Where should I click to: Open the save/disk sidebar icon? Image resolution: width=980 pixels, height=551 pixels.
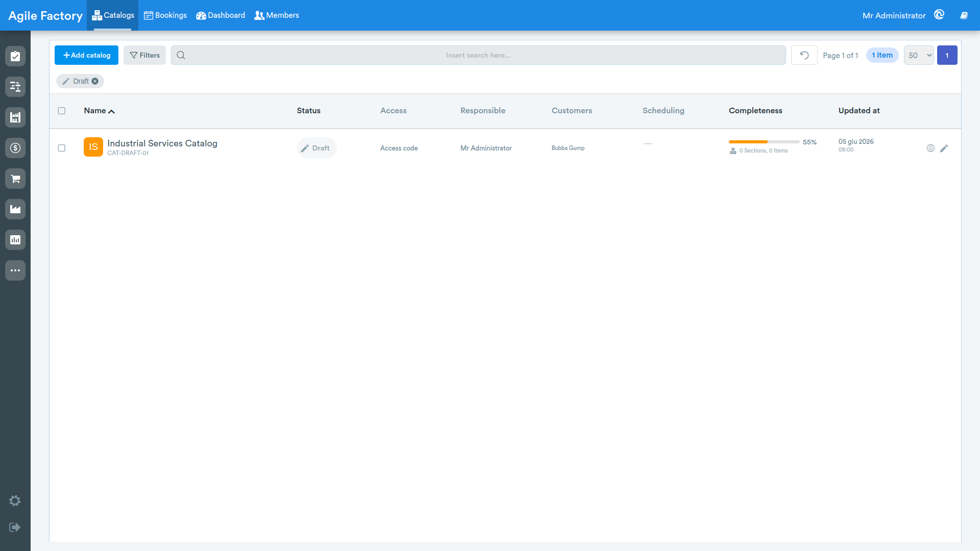click(x=15, y=117)
